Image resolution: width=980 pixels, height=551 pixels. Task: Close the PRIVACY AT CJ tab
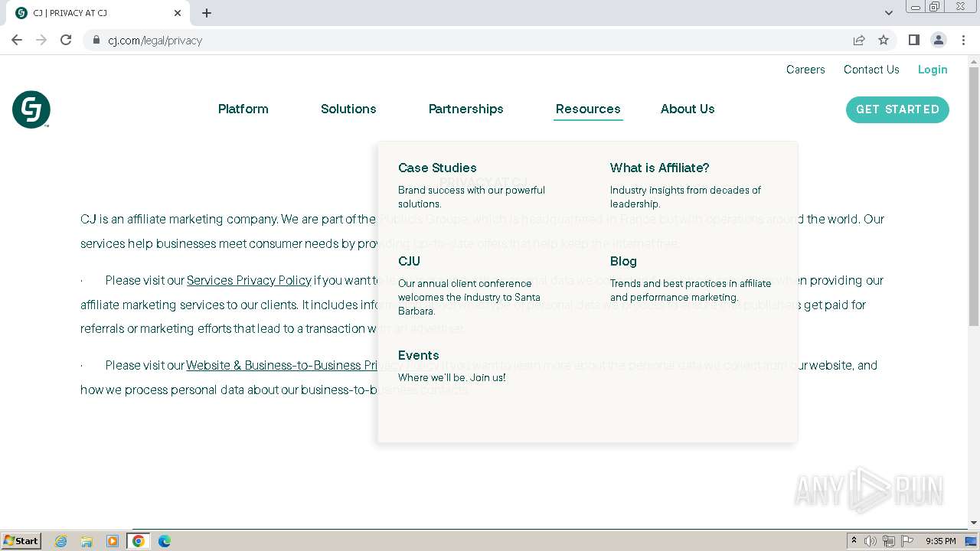click(x=178, y=13)
